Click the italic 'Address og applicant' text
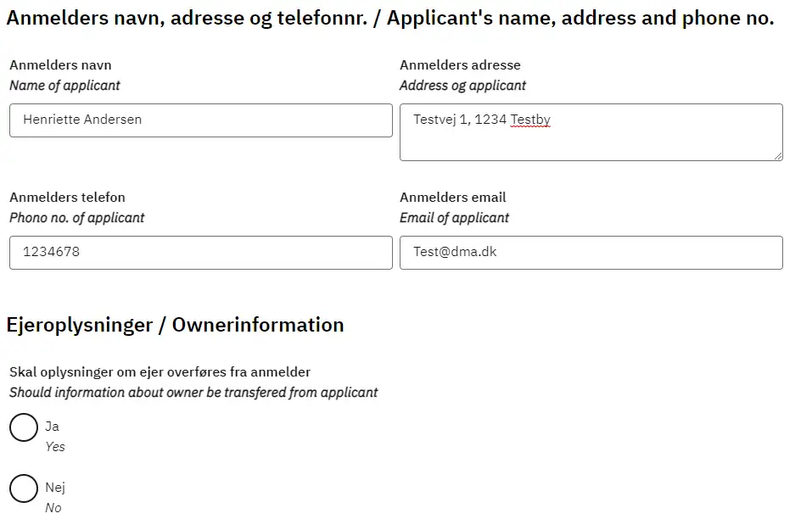 462,86
